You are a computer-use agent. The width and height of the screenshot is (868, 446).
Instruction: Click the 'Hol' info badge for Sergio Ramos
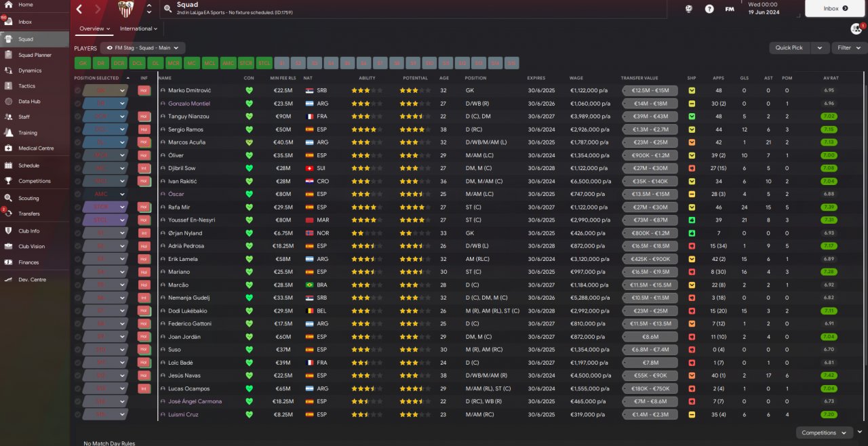coord(144,129)
